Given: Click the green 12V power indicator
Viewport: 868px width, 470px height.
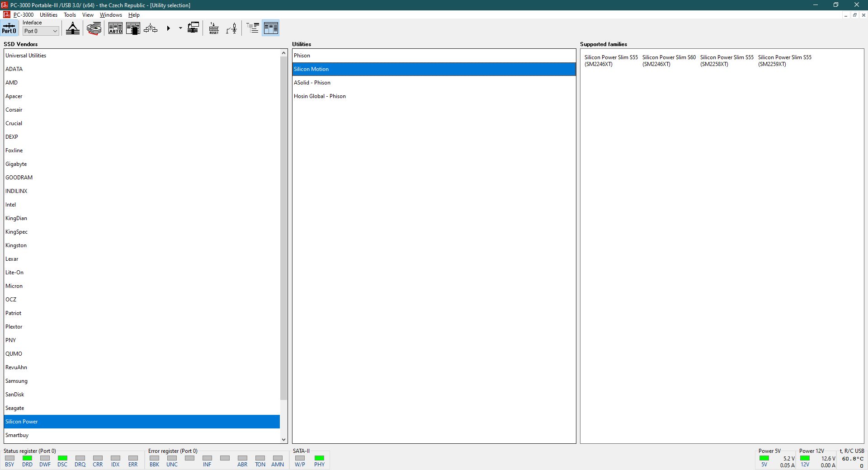Looking at the screenshot, I should [805, 458].
